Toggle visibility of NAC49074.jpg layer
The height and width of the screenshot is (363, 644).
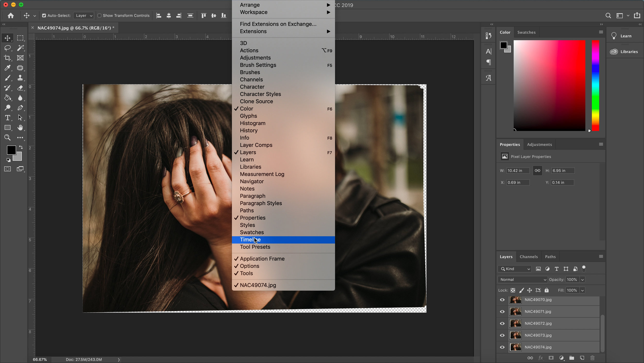pos(503,347)
